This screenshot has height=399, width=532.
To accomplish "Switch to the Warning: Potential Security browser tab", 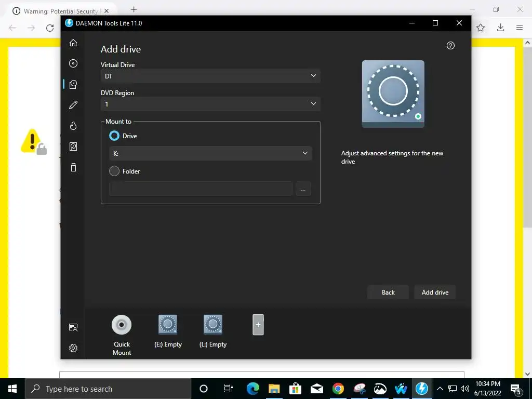I will pyautogui.click(x=61, y=11).
